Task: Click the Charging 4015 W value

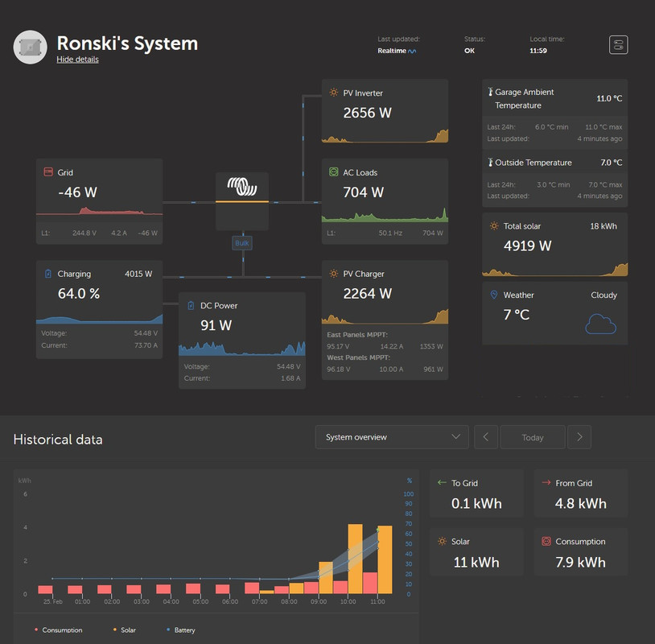Action: pyautogui.click(x=138, y=274)
